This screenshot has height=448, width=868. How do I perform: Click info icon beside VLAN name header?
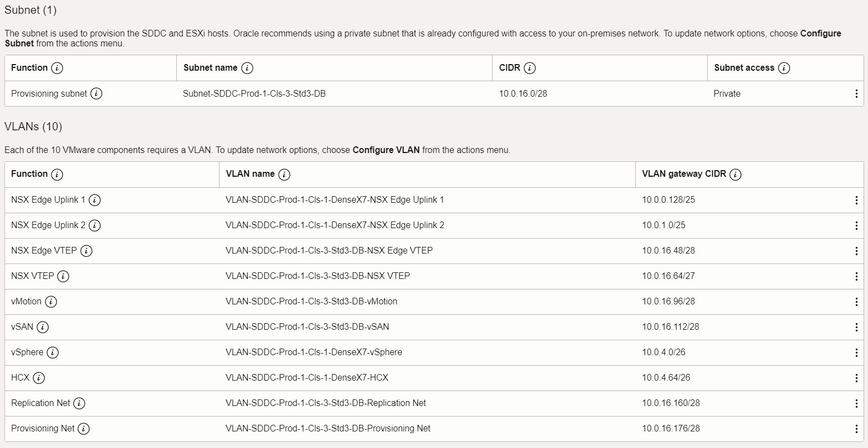click(284, 175)
